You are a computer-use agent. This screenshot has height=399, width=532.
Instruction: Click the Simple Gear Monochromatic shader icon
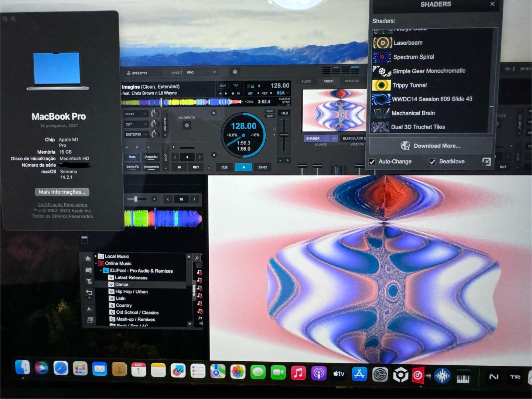point(382,71)
